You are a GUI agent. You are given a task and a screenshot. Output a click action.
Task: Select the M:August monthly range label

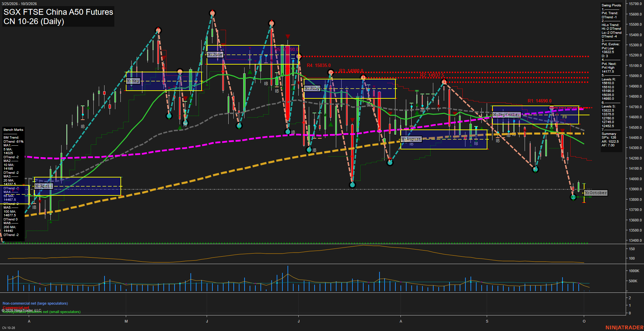coord(411,139)
